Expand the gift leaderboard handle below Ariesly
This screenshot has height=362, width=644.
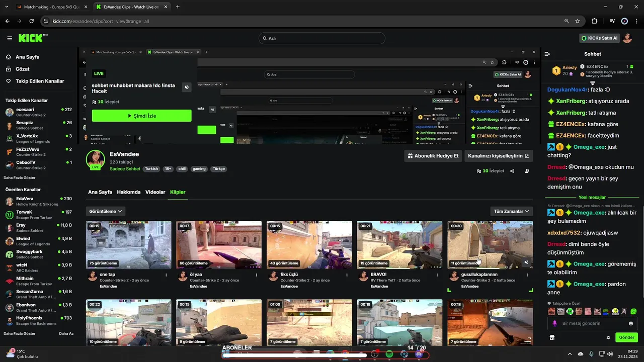click(593, 83)
